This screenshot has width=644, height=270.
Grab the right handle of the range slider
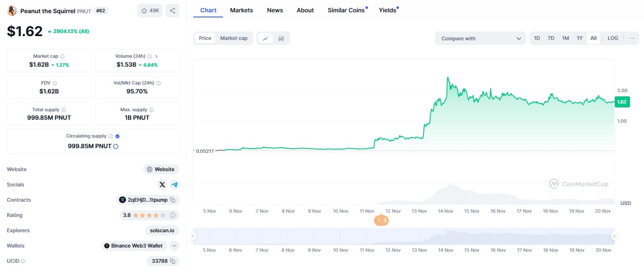tap(613, 236)
